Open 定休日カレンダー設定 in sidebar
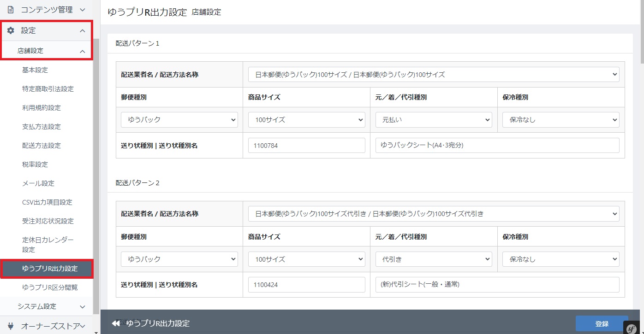The width and height of the screenshot is (644, 334). (x=48, y=245)
